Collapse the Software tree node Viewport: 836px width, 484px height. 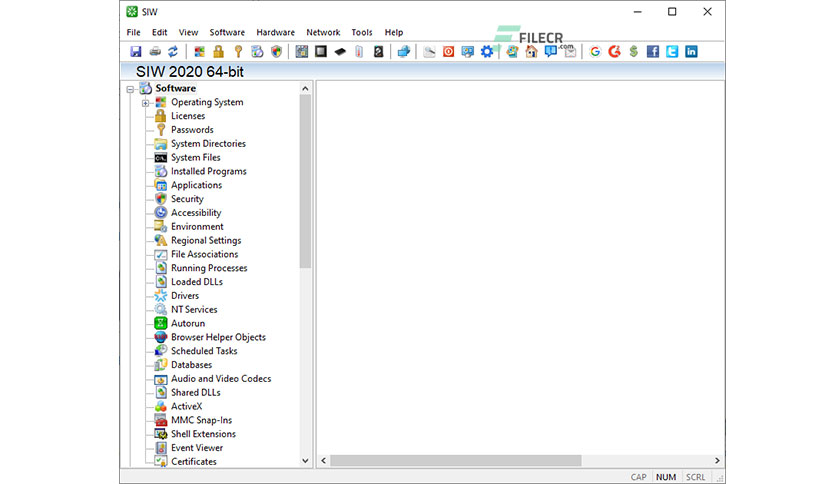(130, 90)
